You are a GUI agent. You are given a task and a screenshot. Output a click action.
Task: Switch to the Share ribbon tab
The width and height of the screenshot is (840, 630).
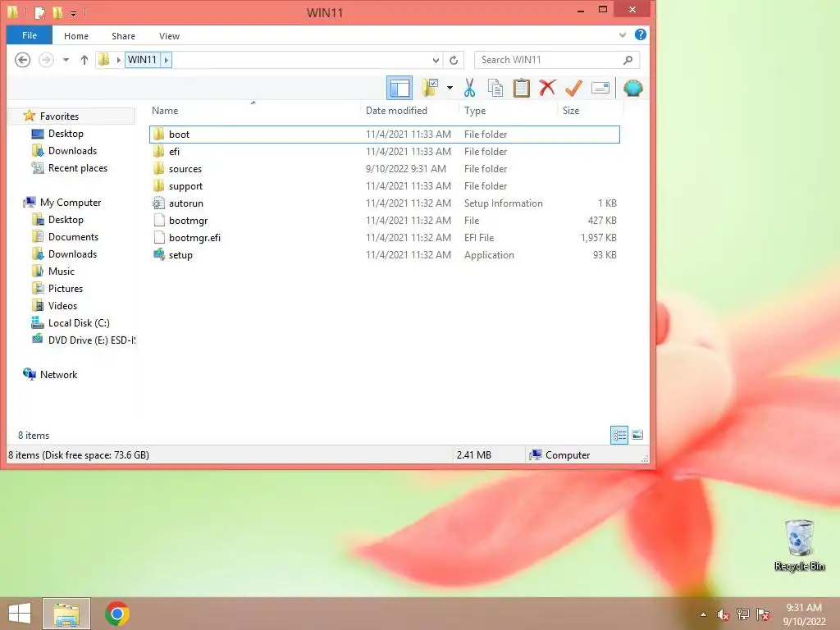[x=123, y=36]
